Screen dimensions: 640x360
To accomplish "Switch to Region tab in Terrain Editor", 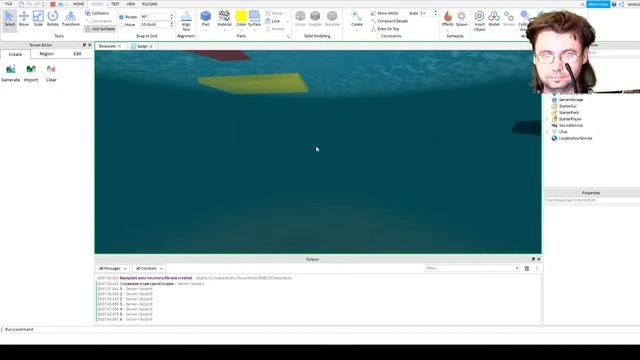I will point(47,54).
